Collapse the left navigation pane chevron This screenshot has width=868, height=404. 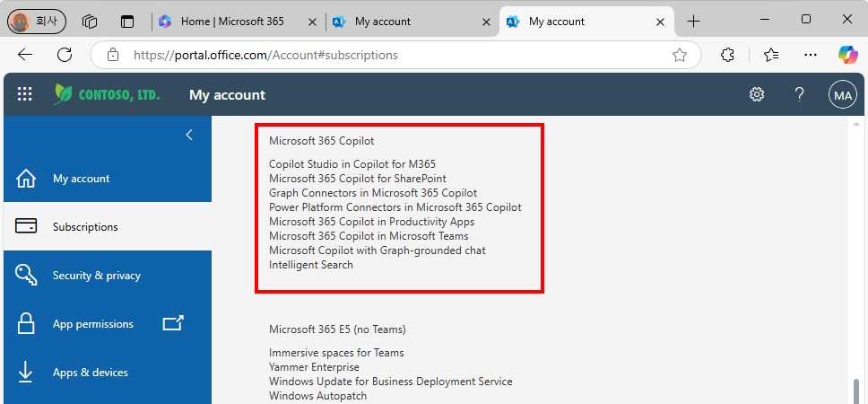189,135
